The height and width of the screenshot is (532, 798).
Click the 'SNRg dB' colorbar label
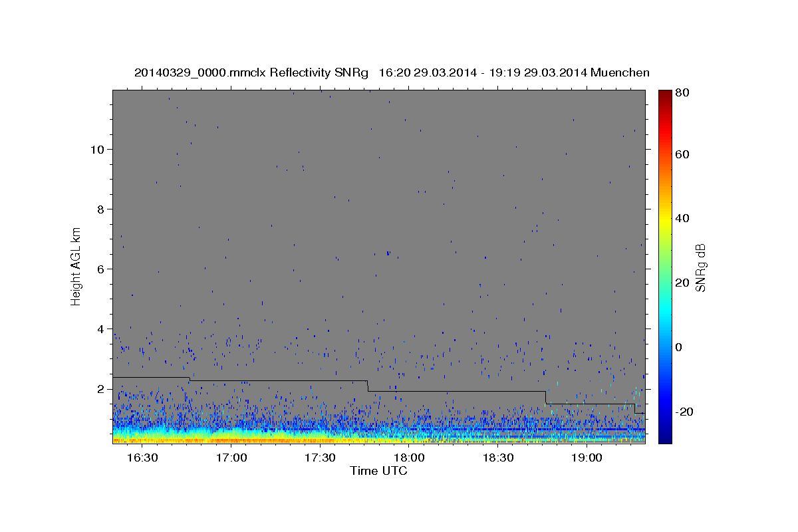[700, 268]
